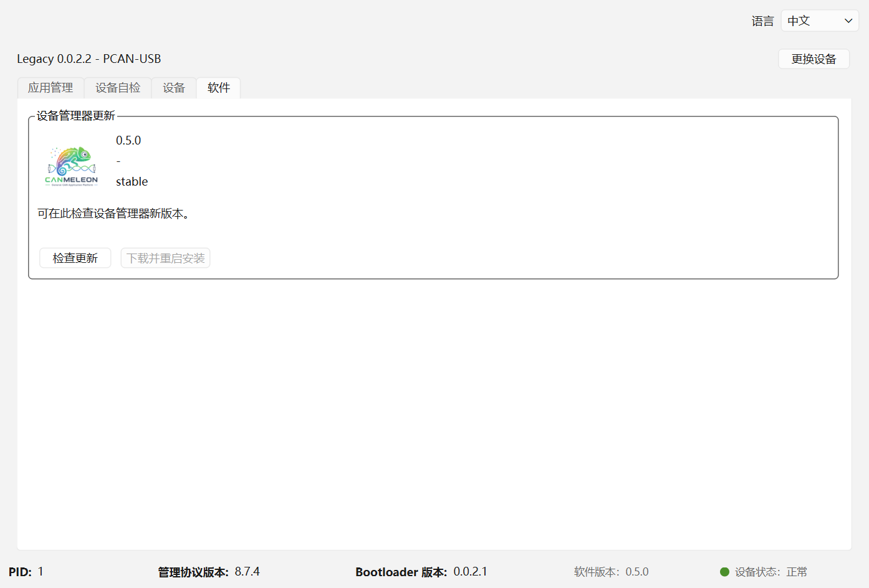Click the 语言 label
869x588 pixels.
click(x=762, y=21)
